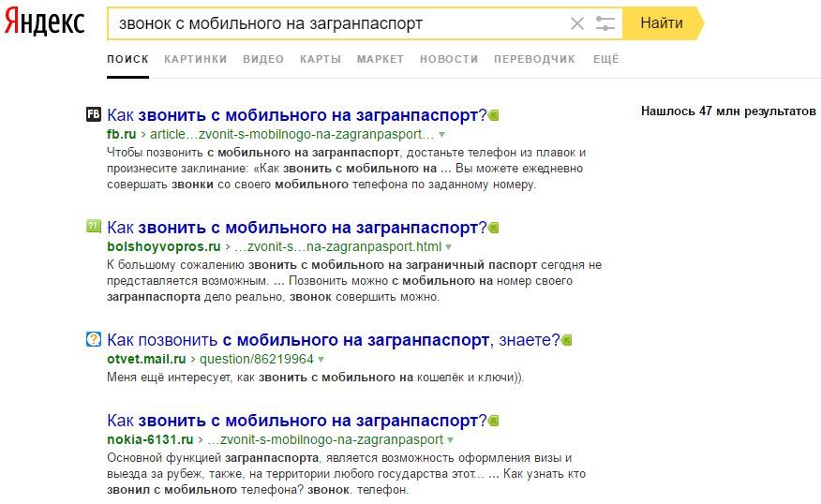Open advanced search settings sliders icon
This screenshot has width=821, height=504.
[605, 23]
